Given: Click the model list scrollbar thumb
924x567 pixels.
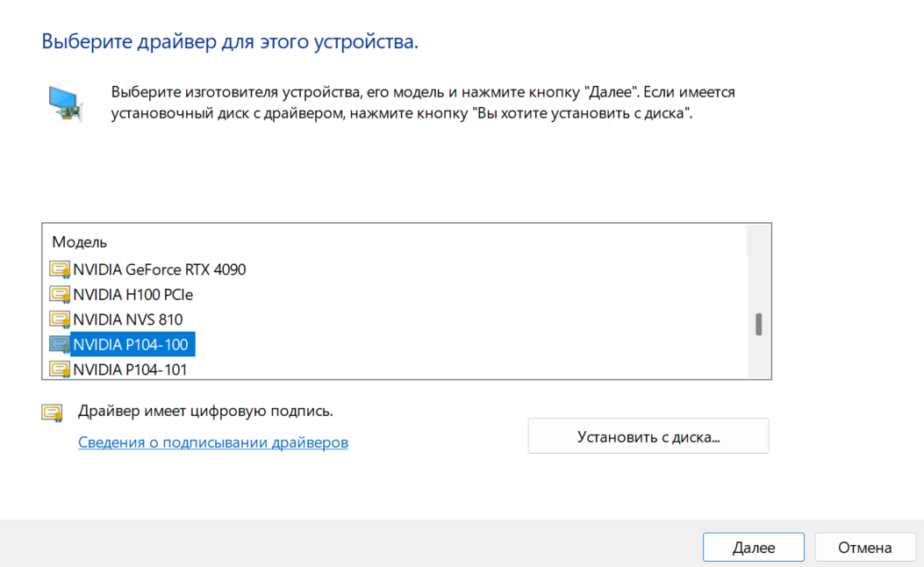Looking at the screenshot, I should (758, 324).
